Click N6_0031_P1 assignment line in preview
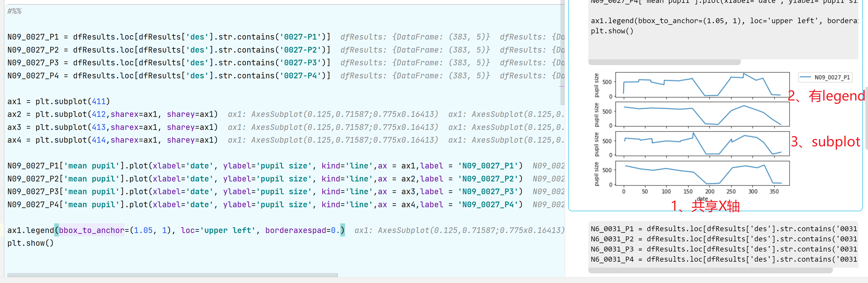Image resolution: width=868 pixels, height=283 pixels. (x=723, y=229)
